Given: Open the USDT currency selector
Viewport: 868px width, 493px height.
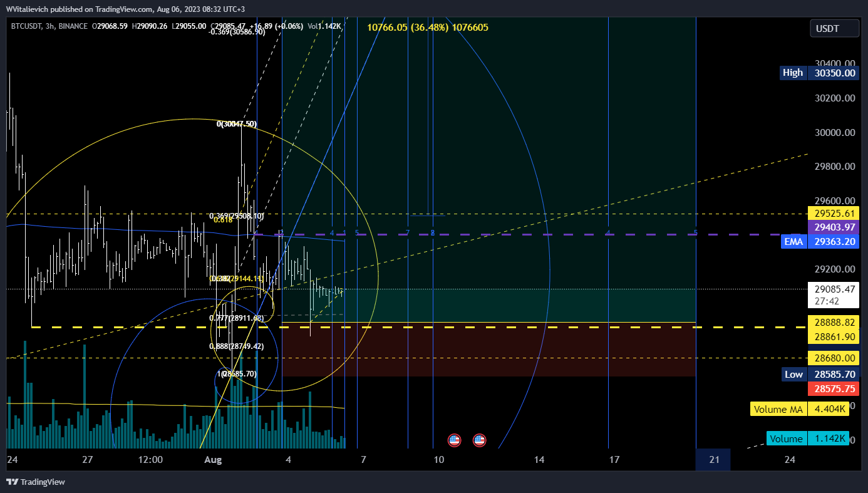Looking at the screenshot, I should coord(834,28).
